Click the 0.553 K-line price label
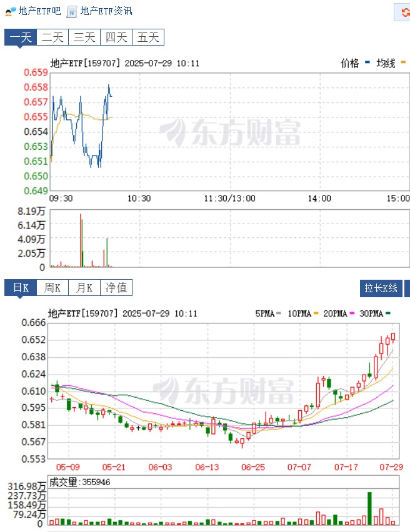 (34, 459)
